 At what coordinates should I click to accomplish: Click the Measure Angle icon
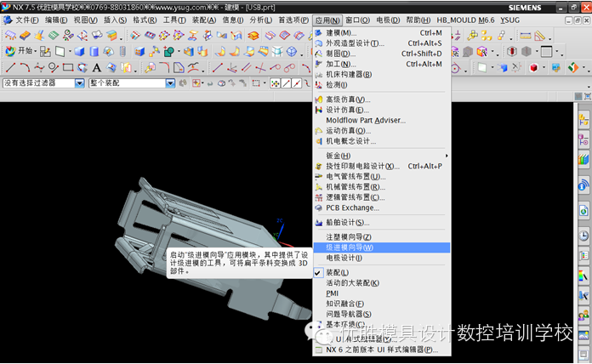click(540, 36)
